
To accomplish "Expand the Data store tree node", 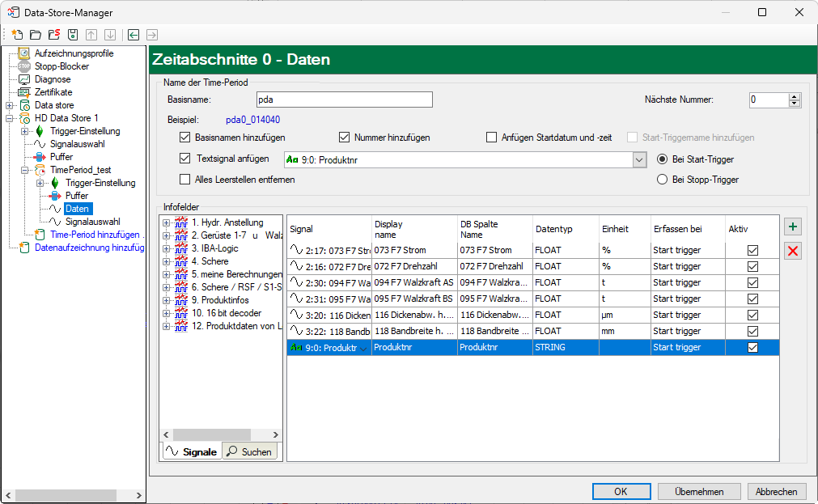I will [10, 105].
